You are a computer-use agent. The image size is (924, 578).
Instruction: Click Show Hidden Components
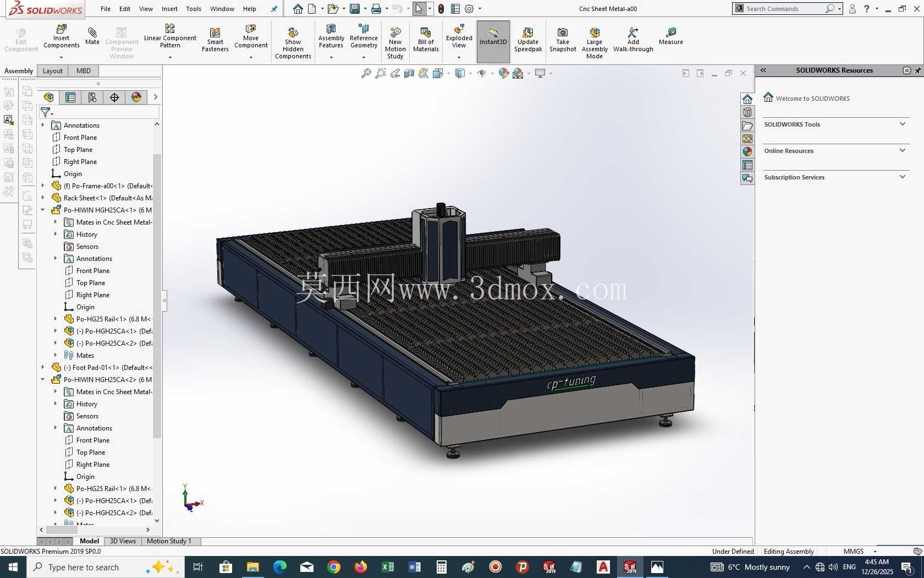293,43
